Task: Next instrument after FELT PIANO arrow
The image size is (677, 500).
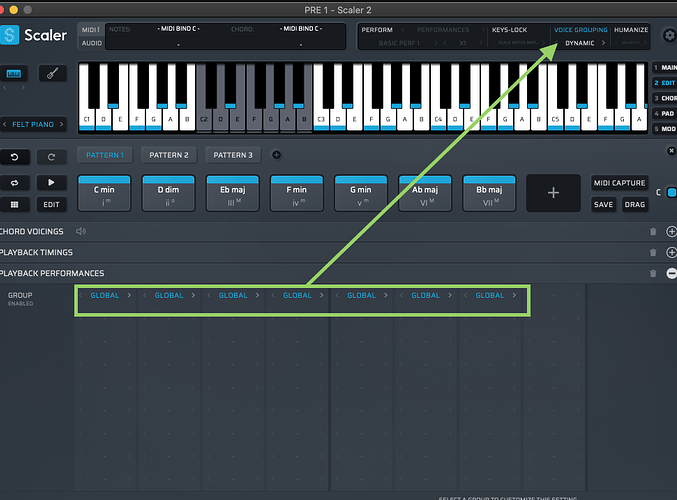Action: coord(61,124)
